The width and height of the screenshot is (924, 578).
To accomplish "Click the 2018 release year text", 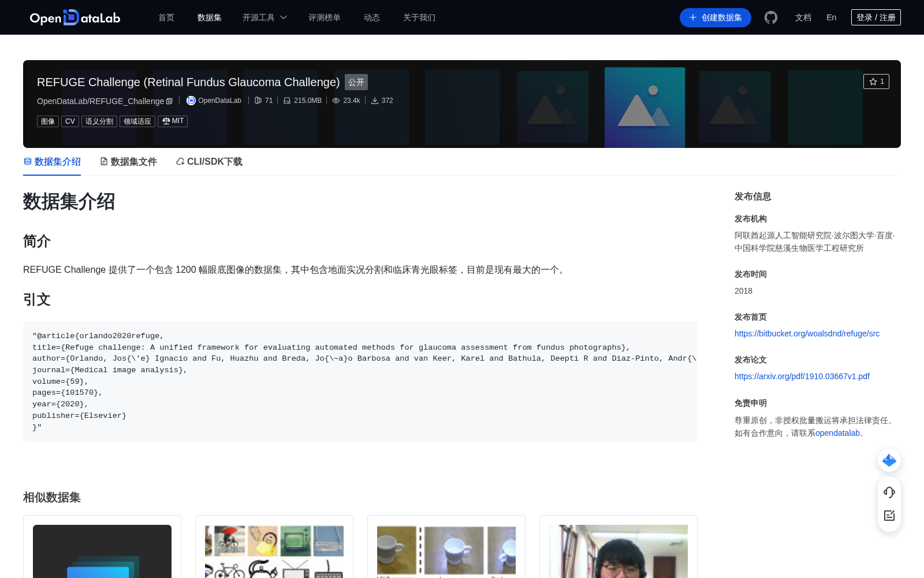I will point(743,291).
